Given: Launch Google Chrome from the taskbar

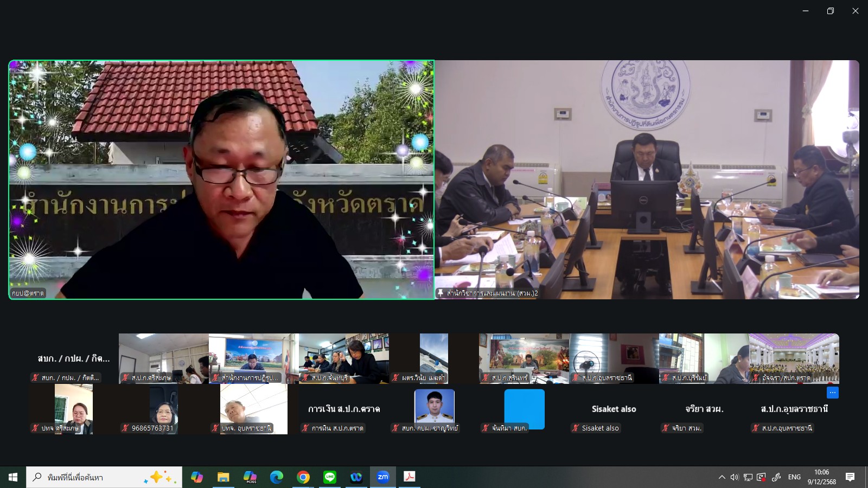Looking at the screenshot, I should (303, 477).
